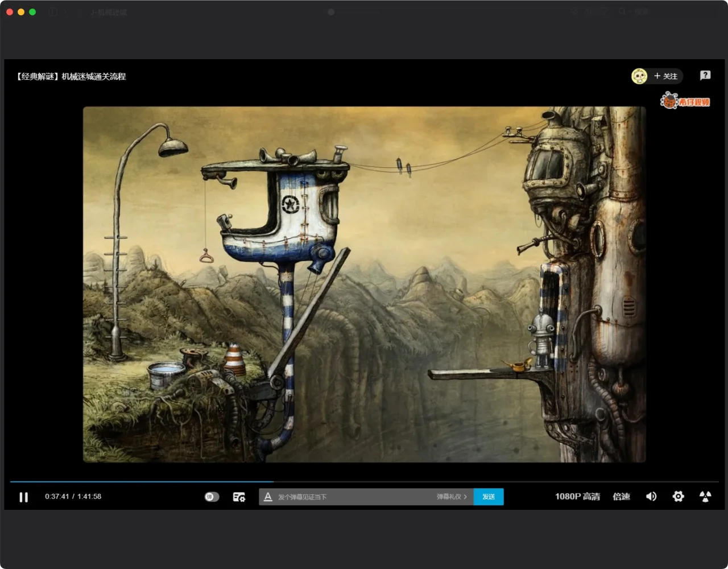This screenshot has height=569, width=728.
Task: Toggle the danmaku display switch
Action: pyautogui.click(x=212, y=497)
